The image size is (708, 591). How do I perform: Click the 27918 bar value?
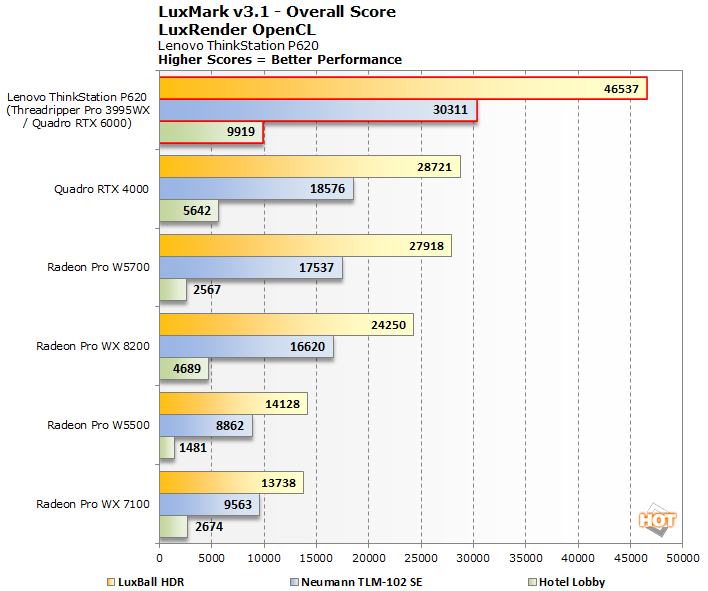[x=426, y=246]
